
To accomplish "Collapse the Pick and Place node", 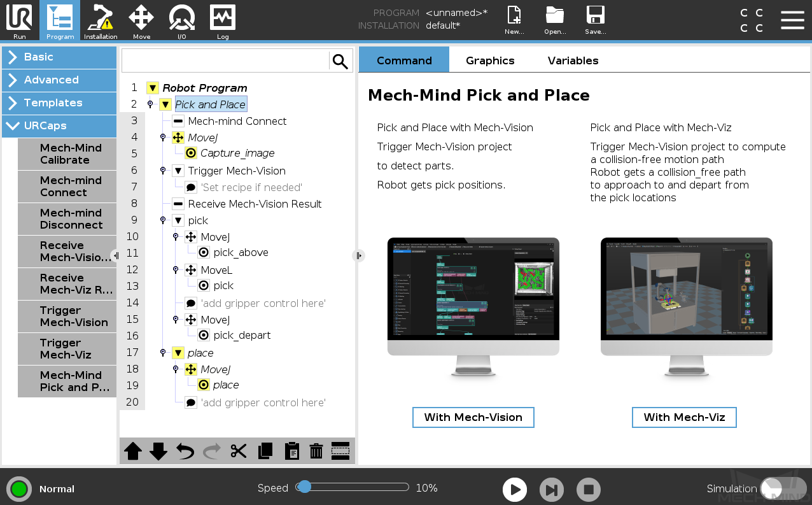I will [165, 104].
